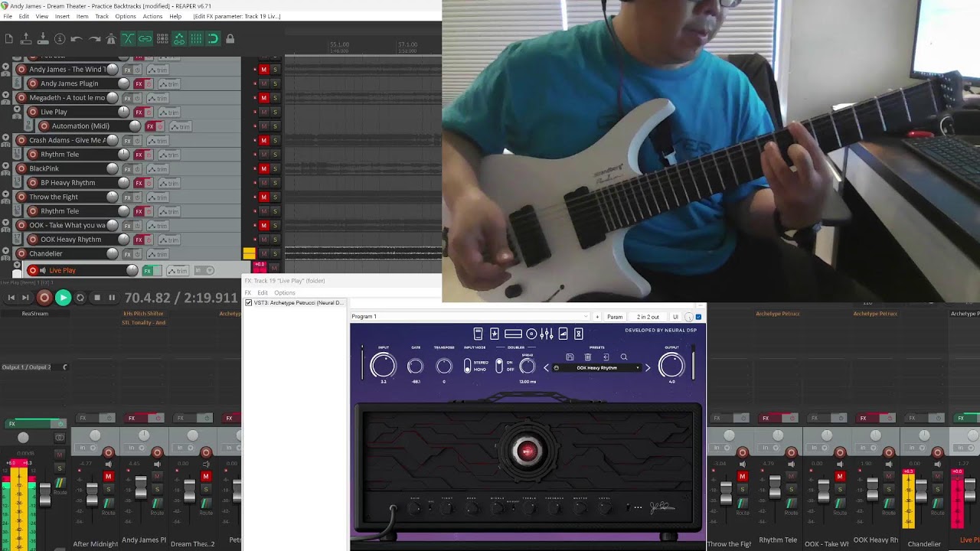
Task: Open the Actions menu
Action: tap(152, 16)
